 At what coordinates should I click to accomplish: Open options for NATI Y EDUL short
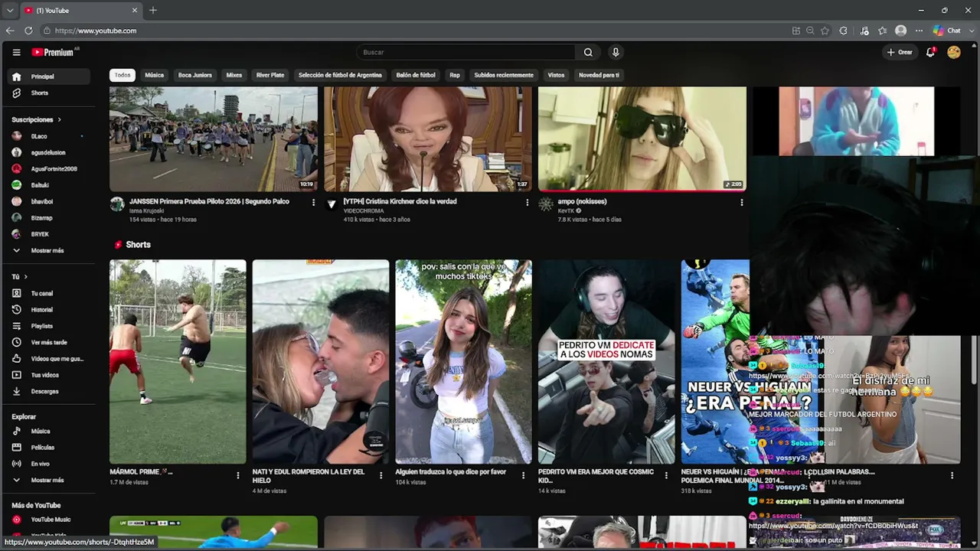[x=381, y=475]
